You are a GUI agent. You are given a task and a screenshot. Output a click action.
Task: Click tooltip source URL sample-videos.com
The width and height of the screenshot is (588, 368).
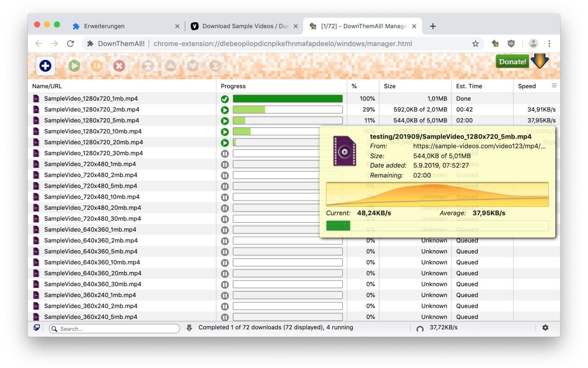coord(480,146)
